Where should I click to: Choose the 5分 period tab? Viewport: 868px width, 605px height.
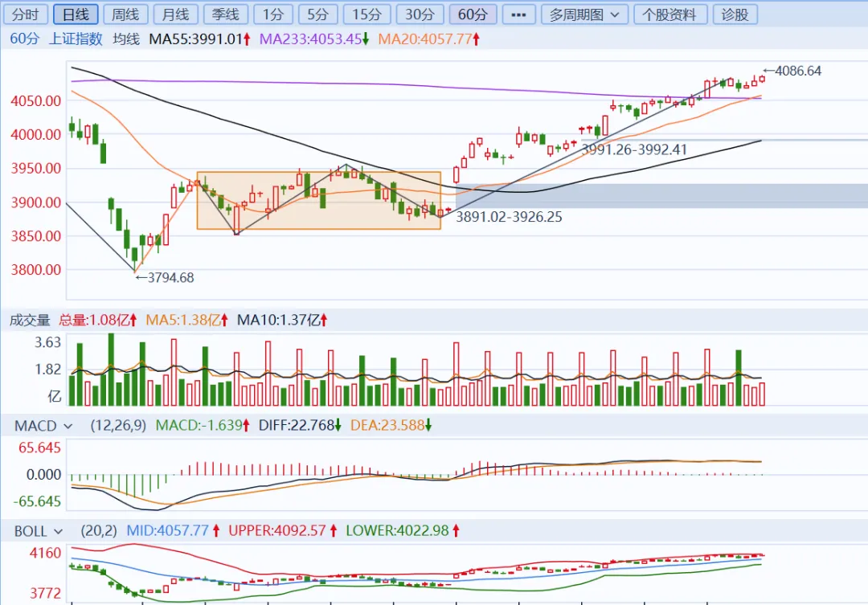(x=317, y=14)
